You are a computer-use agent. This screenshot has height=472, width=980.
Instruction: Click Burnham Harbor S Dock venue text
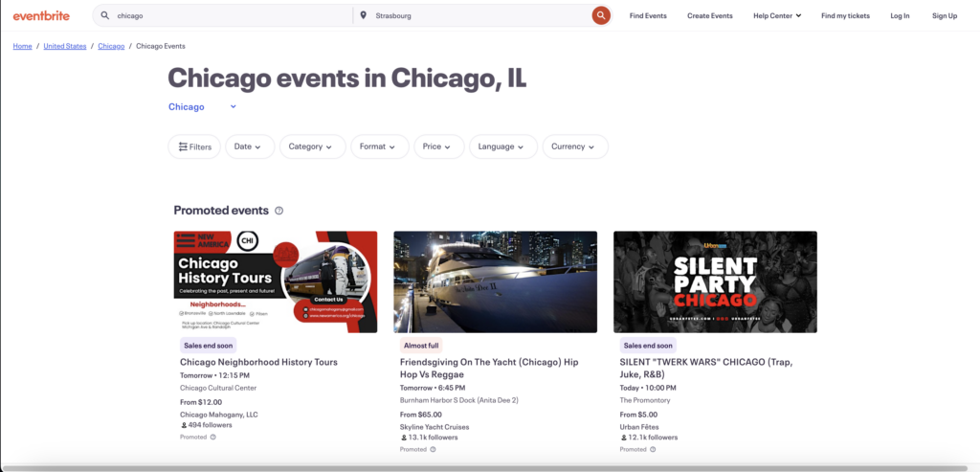tap(459, 400)
